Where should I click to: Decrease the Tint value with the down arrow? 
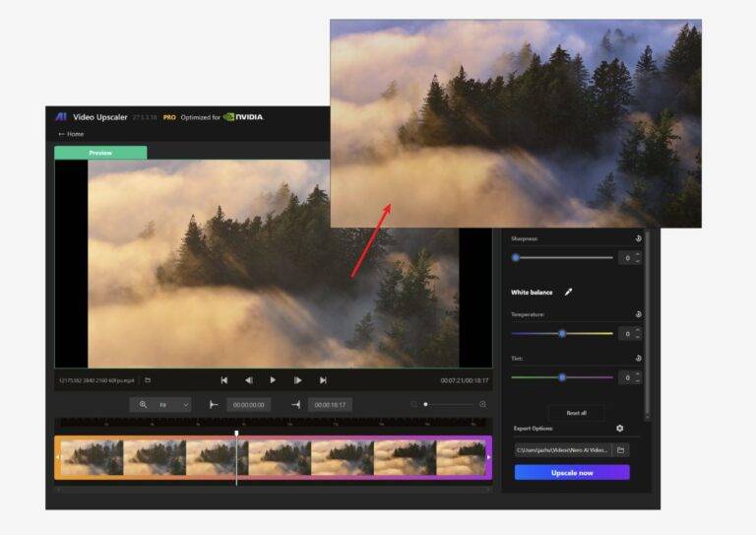(x=637, y=380)
